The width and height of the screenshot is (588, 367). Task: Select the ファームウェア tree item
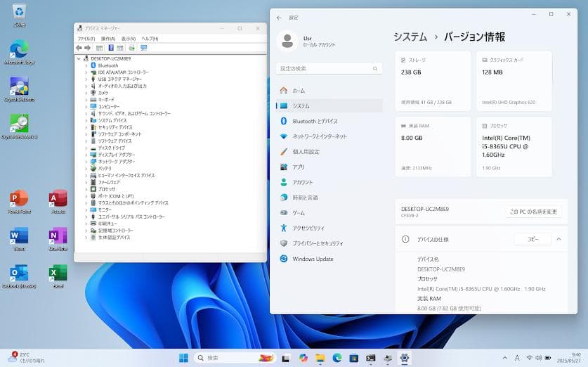coord(109,182)
